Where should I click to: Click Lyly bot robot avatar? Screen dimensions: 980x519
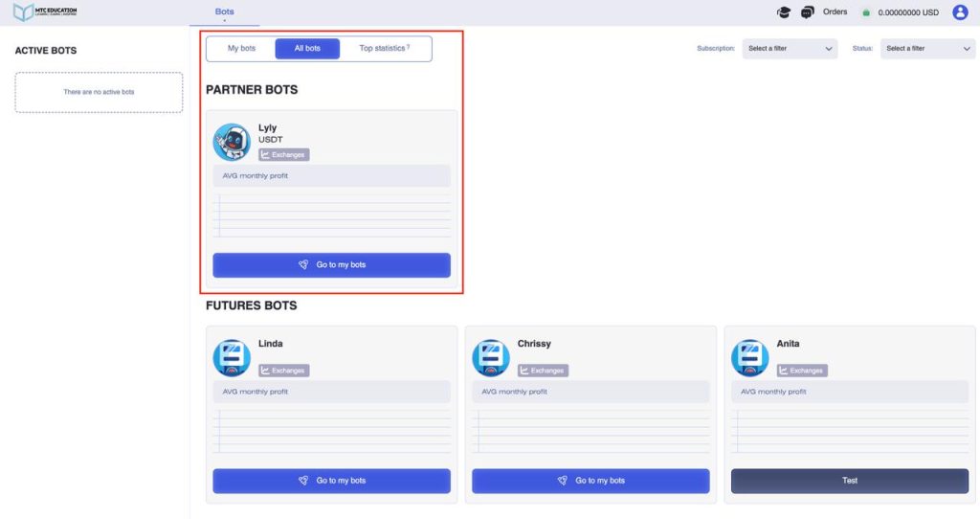[x=232, y=142]
